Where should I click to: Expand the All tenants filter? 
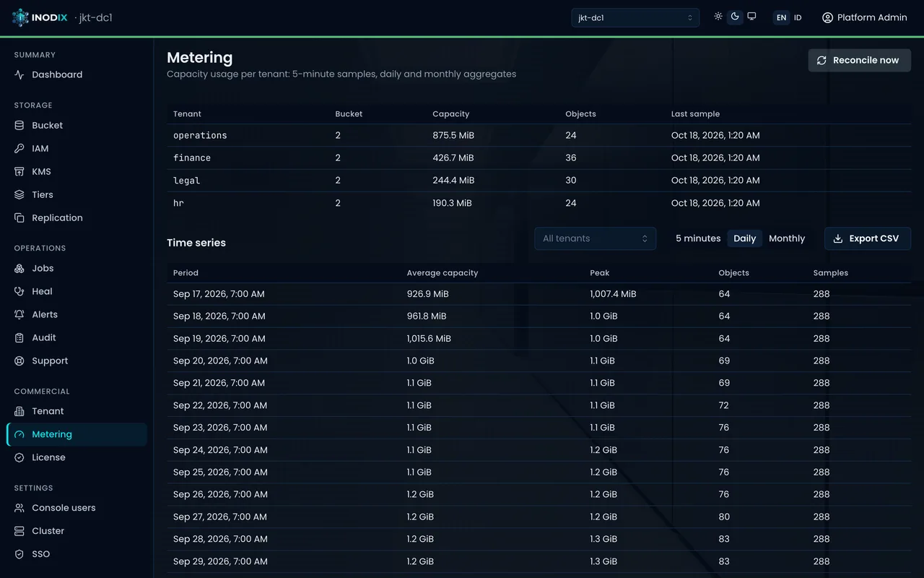[595, 238]
